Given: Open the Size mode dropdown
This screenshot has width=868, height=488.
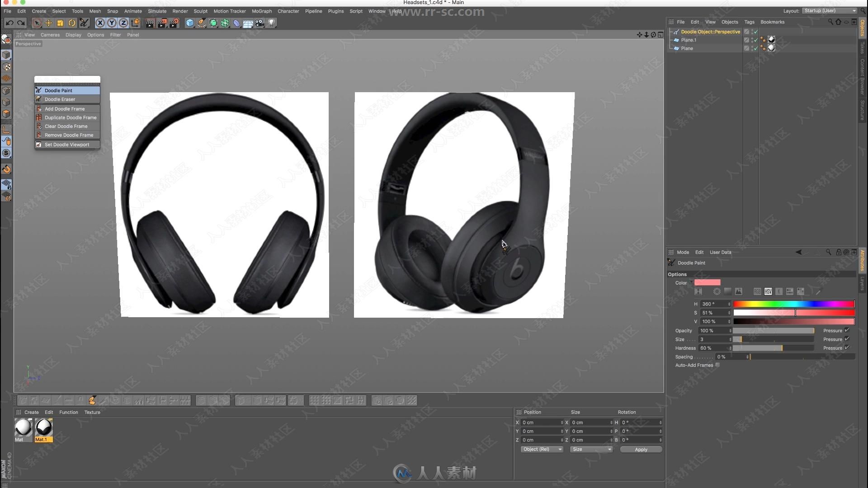Looking at the screenshot, I should [x=591, y=450].
